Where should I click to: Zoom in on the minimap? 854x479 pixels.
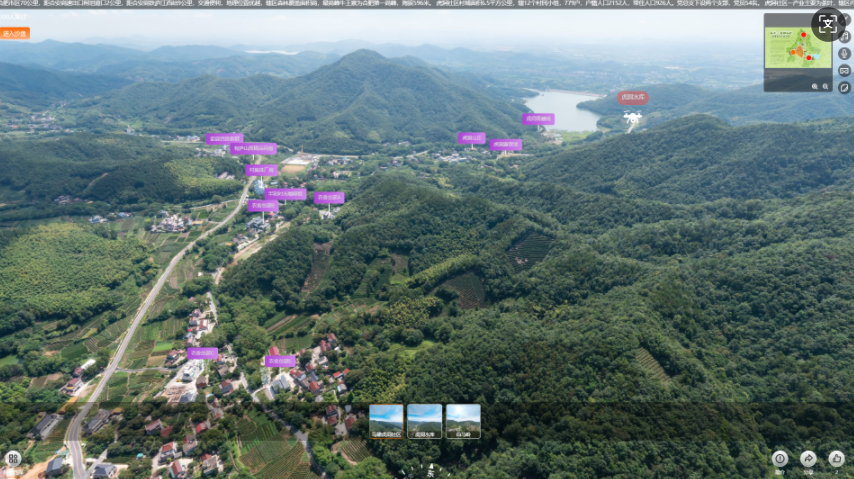815,87
